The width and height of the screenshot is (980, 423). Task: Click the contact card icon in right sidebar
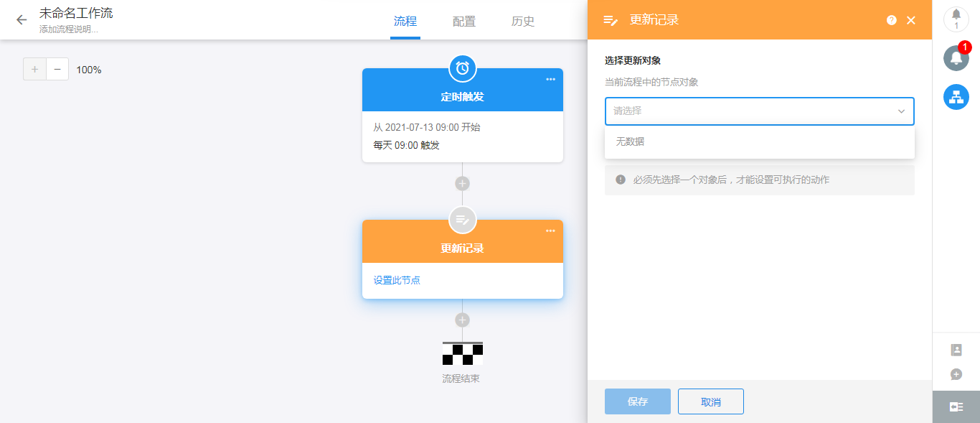pos(956,350)
